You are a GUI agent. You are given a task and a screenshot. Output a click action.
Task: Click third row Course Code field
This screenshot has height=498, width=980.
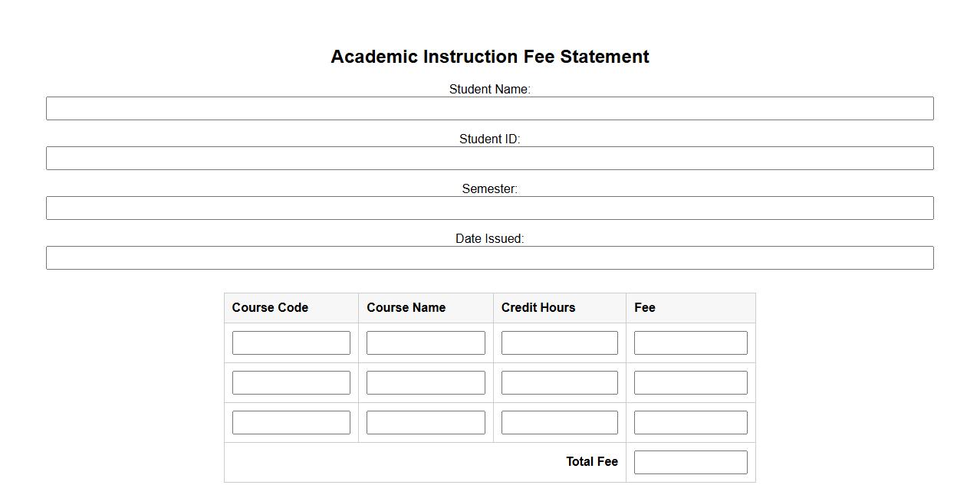click(x=291, y=423)
